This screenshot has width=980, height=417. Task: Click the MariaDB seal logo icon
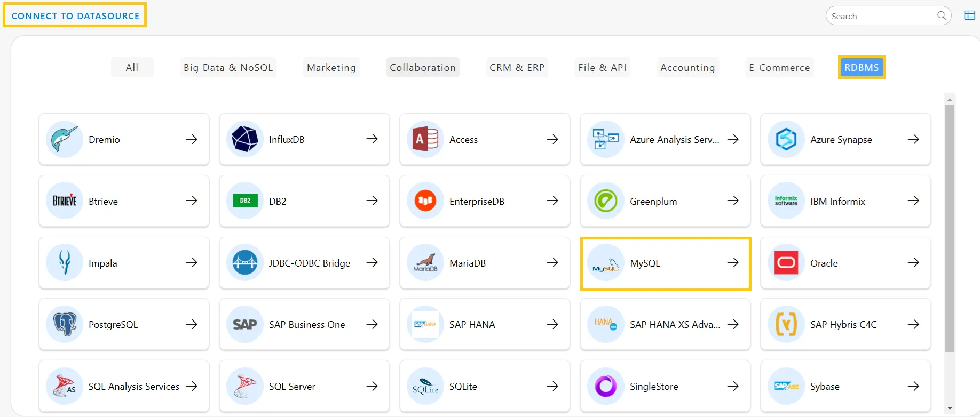tap(425, 263)
